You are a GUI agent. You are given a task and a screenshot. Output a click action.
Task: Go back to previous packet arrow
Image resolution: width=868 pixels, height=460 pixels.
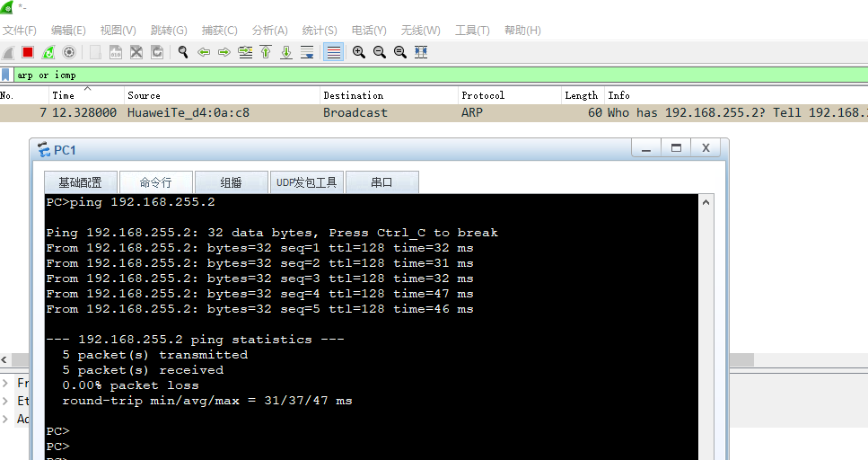coord(204,52)
